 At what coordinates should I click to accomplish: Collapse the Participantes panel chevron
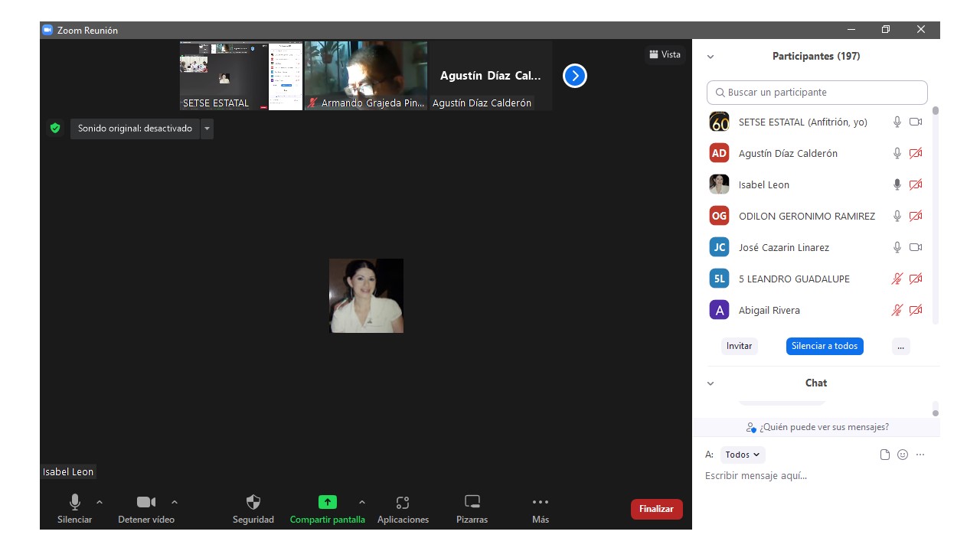tap(710, 57)
